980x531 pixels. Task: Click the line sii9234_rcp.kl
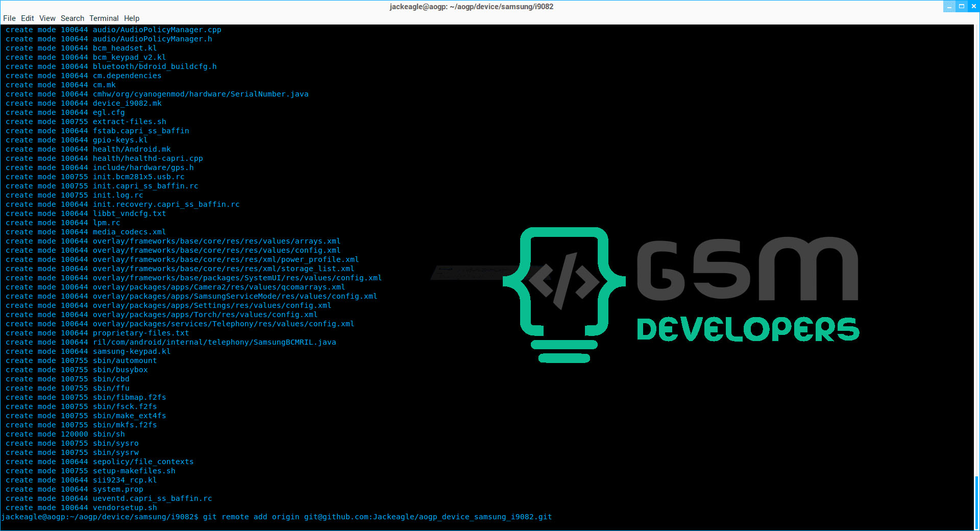[81, 480]
